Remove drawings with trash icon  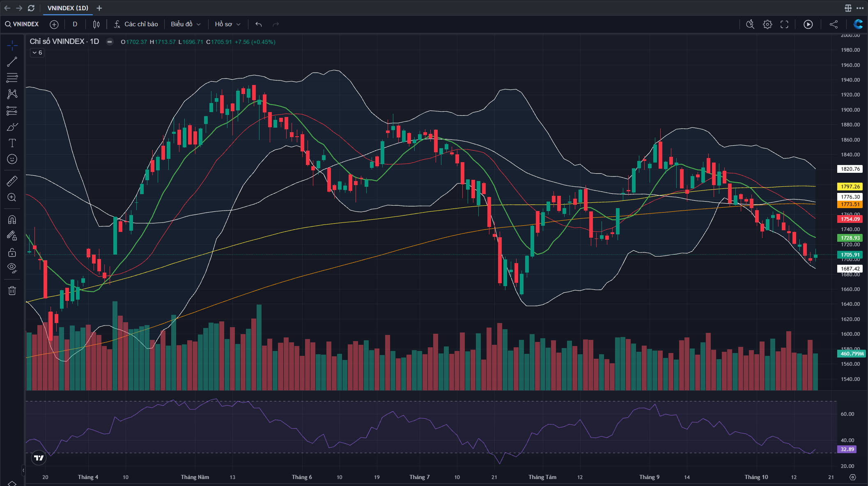pyautogui.click(x=12, y=291)
